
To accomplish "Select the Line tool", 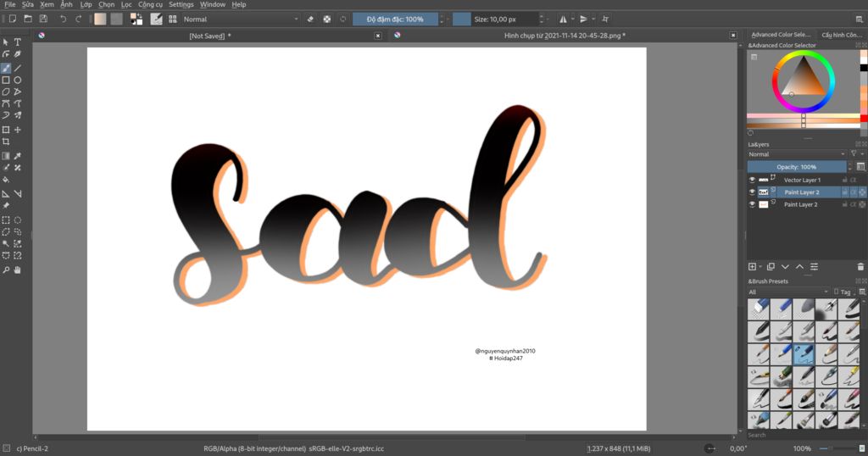I will pyautogui.click(x=18, y=68).
